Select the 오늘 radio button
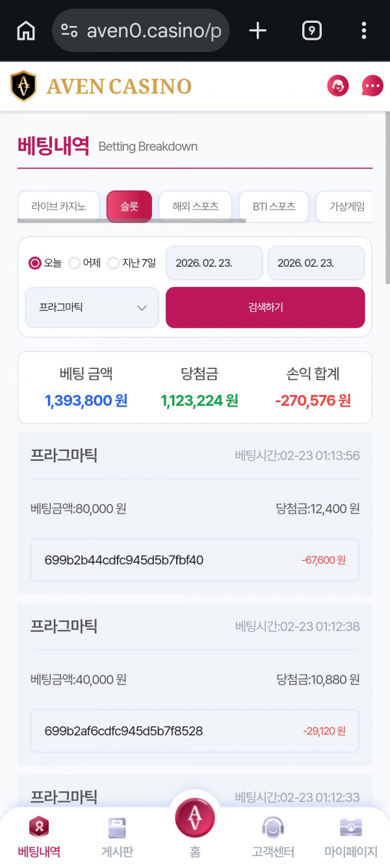The width and height of the screenshot is (390, 868). pos(33,263)
